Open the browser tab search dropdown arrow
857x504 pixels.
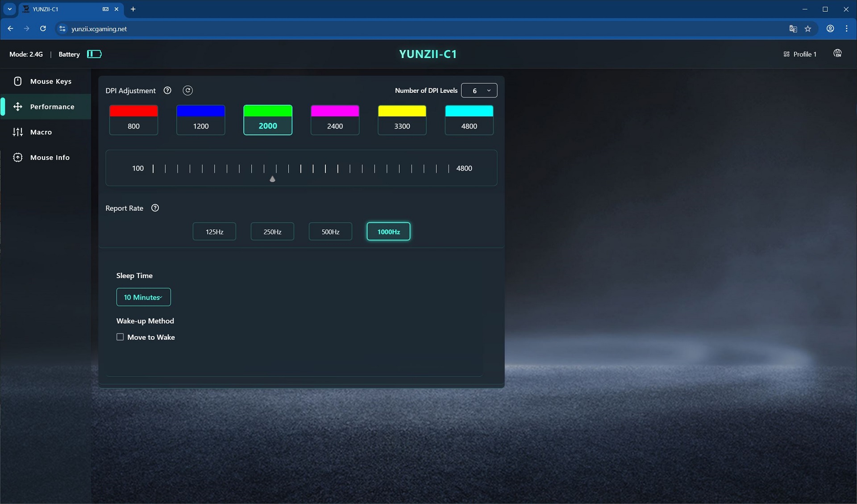pos(9,9)
